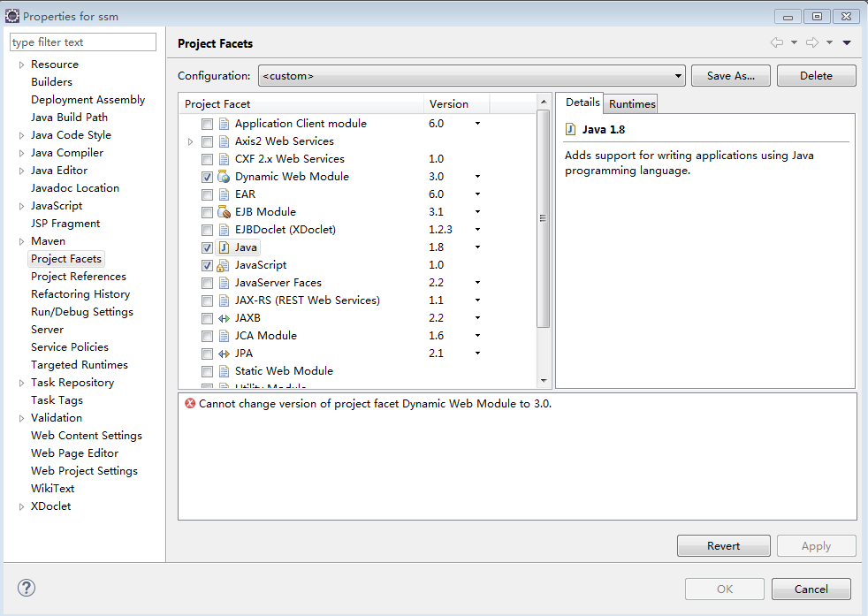Click the Dynamic Web Module facet icon

[x=224, y=177]
